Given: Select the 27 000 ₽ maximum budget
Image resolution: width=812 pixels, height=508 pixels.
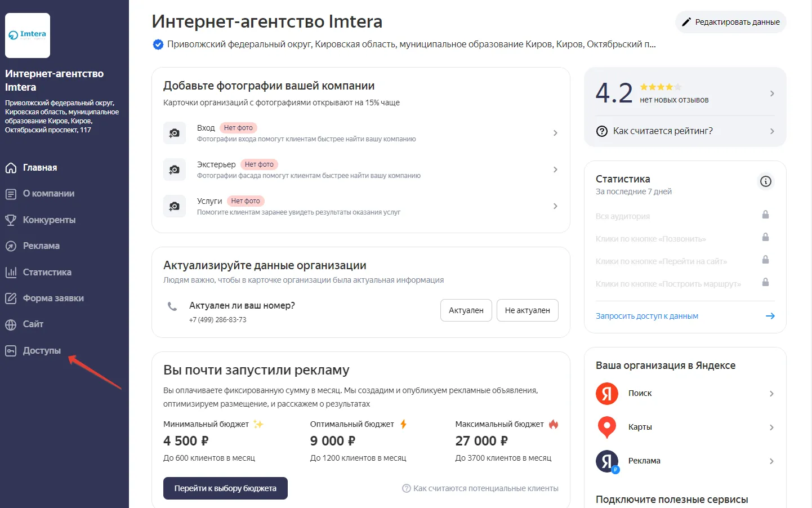Looking at the screenshot, I should coord(481,441).
